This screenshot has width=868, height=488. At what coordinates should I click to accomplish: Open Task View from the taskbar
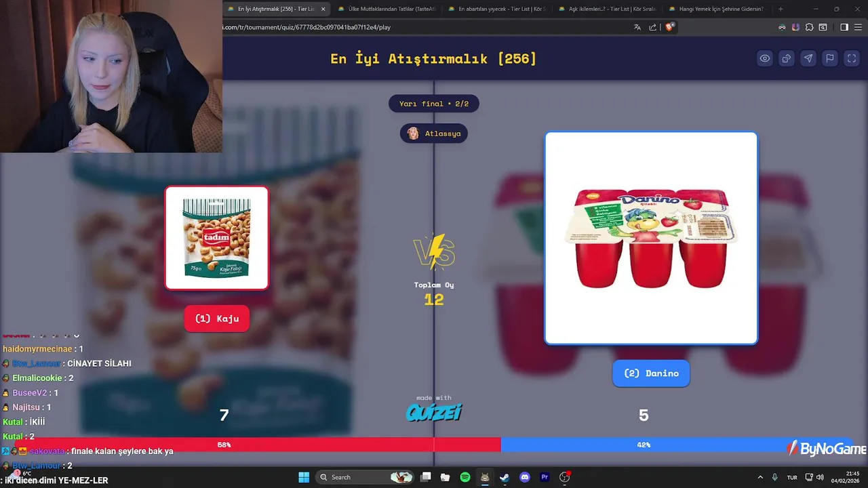(426, 477)
